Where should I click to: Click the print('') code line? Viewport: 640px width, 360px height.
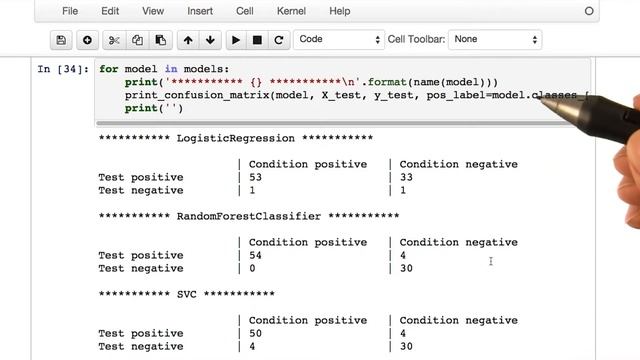coord(154,108)
